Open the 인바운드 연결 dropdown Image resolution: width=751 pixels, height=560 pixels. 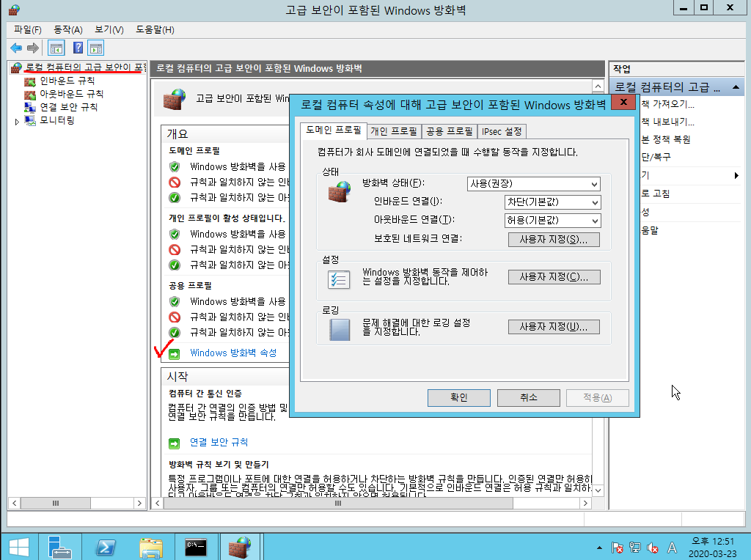tap(553, 202)
